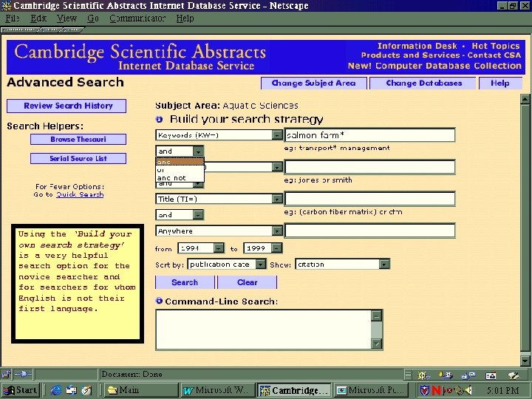The image size is (532, 399).
Task: Click Change Databases
Action: click(424, 83)
